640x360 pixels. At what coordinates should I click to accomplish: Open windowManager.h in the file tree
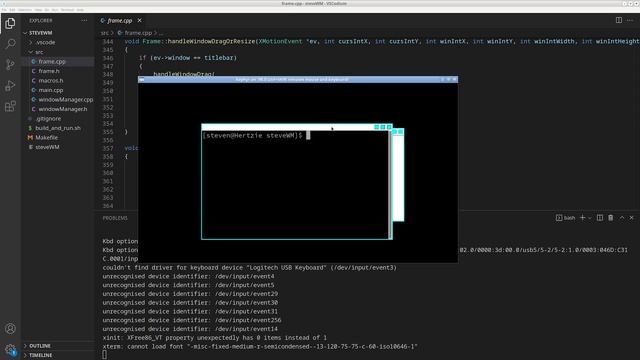point(63,109)
